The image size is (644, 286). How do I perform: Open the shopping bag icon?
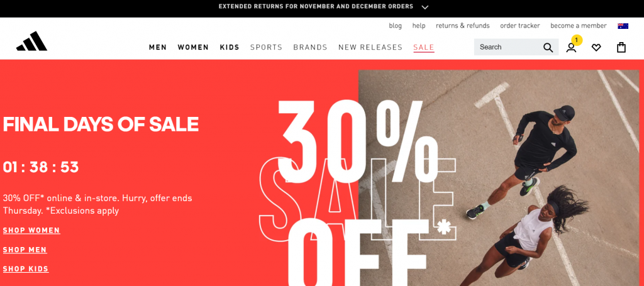pyautogui.click(x=621, y=48)
